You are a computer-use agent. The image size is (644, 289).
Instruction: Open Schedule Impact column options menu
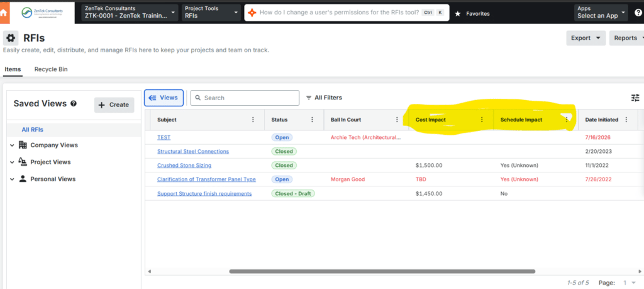[x=567, y=120]
